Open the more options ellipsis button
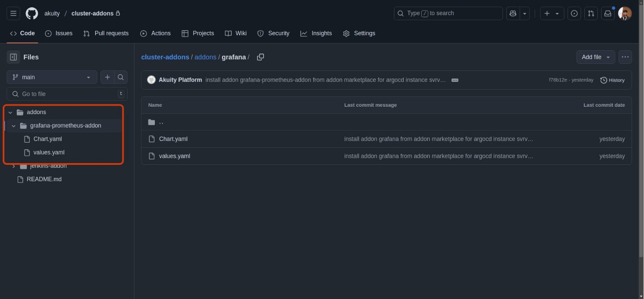Viewport: 644px width, 299px height. click(x=625, y=57)
